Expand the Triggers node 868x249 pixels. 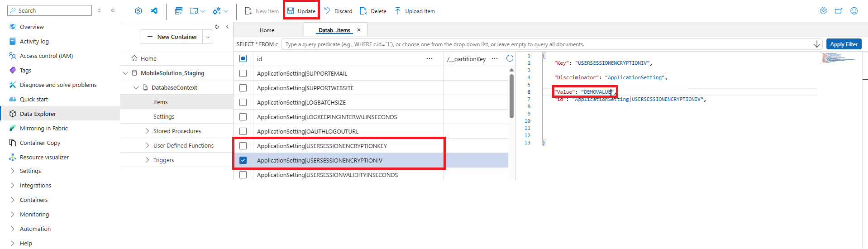147,160
